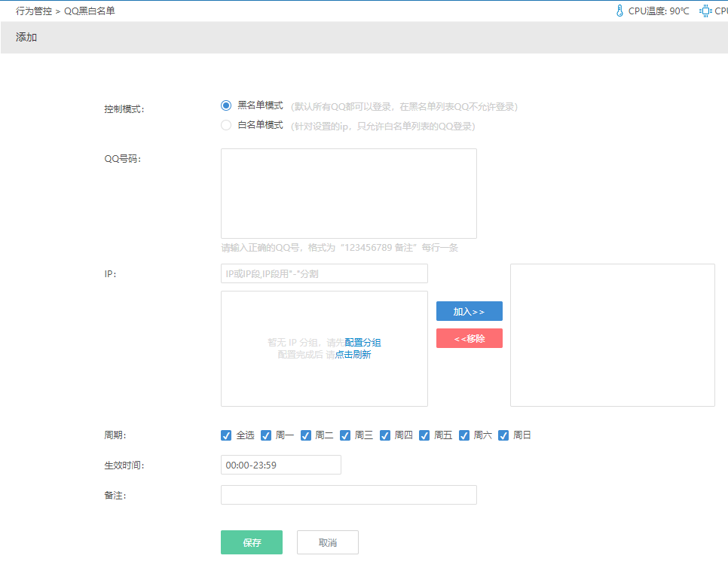Click 行为管控 in the breadcrumb
The height and width of the screenshot is (583, 728).
34,11
